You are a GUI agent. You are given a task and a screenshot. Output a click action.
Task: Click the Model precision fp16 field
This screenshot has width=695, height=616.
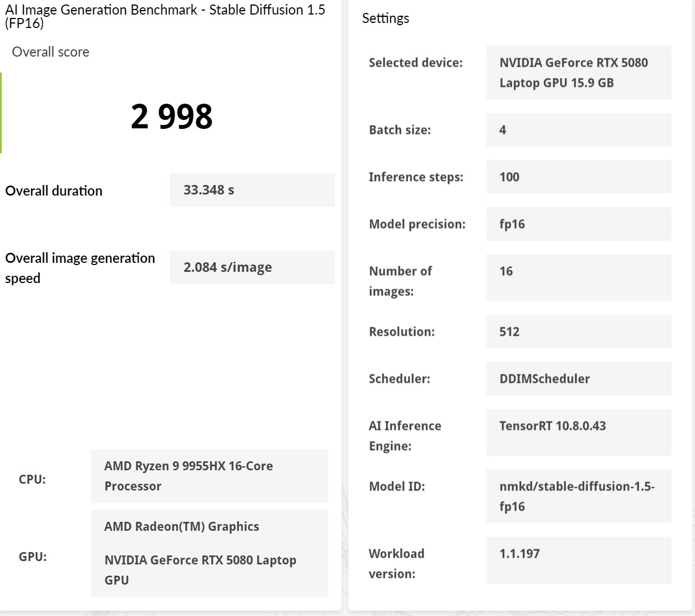(x=578, y=224)
